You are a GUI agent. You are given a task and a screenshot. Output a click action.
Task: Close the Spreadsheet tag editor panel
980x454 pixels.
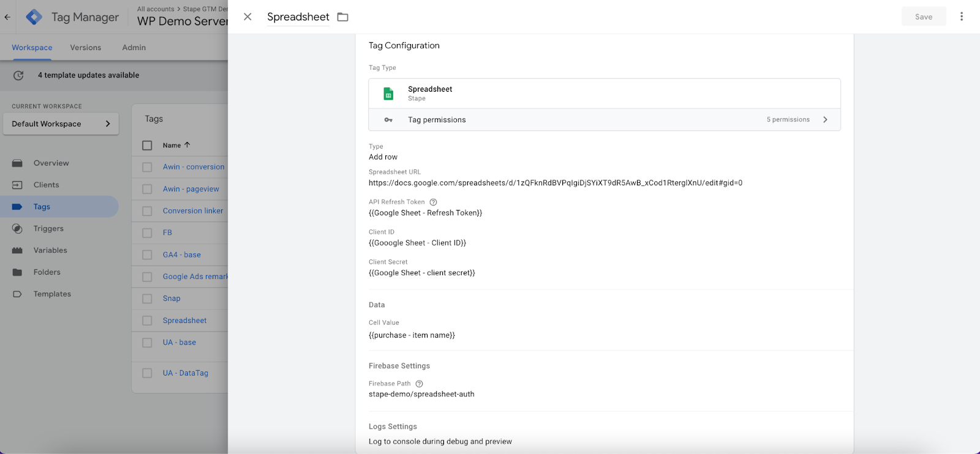coord(247,17)
